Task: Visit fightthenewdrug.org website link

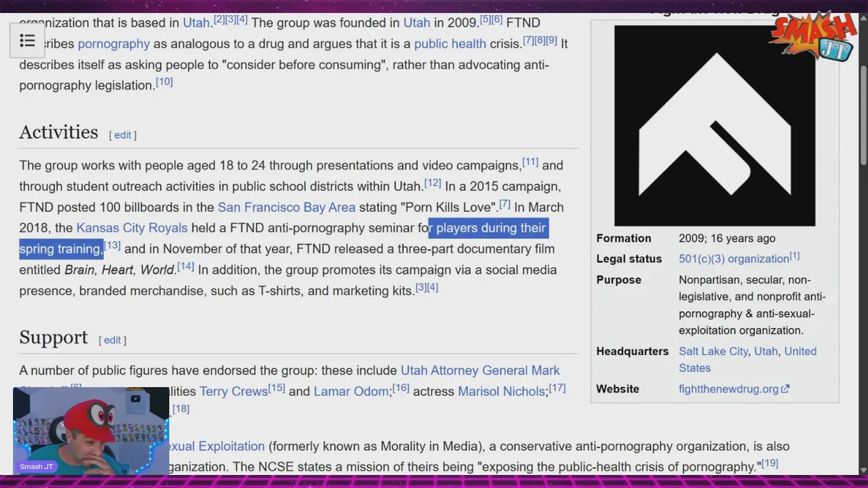Action: click(x=728, y=389)
